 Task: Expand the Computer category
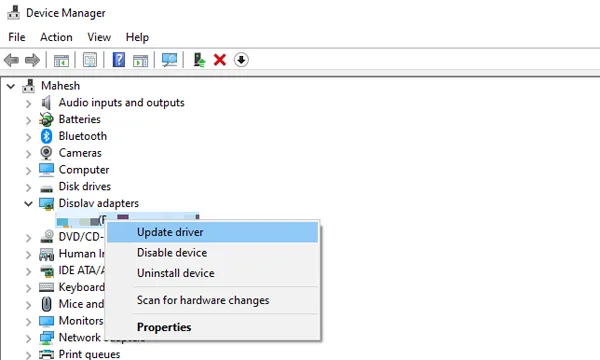(x=28, y=171)
